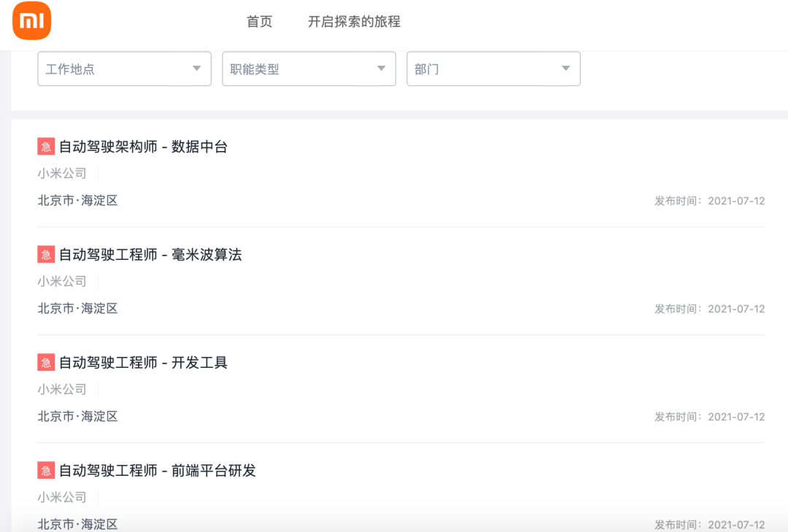
Task: Expand the 部门 department filter
Action: point(493,69)
